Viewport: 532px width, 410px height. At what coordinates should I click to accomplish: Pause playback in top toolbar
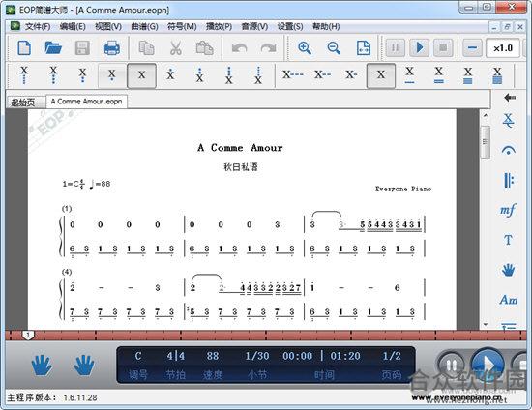pyautogui.click(x=396, y=47)
